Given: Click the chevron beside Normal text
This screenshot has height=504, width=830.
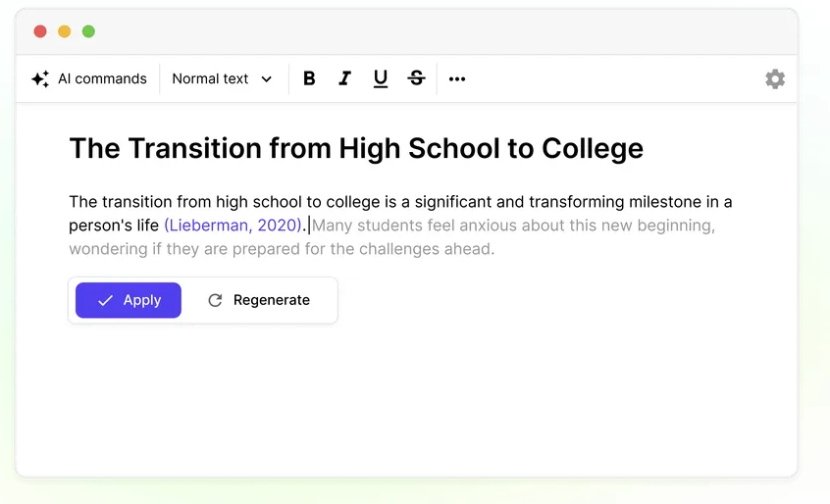Looking at the screenshot, I should [266, 79].
